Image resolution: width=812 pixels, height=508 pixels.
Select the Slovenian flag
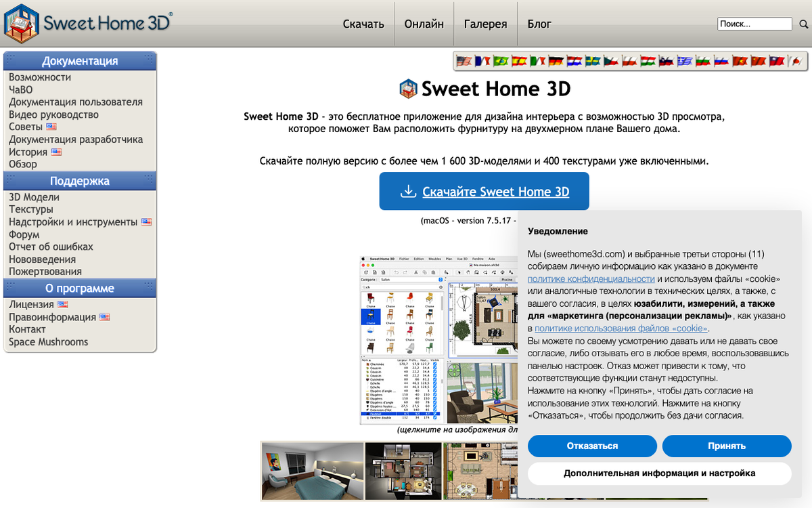[666, 61]
